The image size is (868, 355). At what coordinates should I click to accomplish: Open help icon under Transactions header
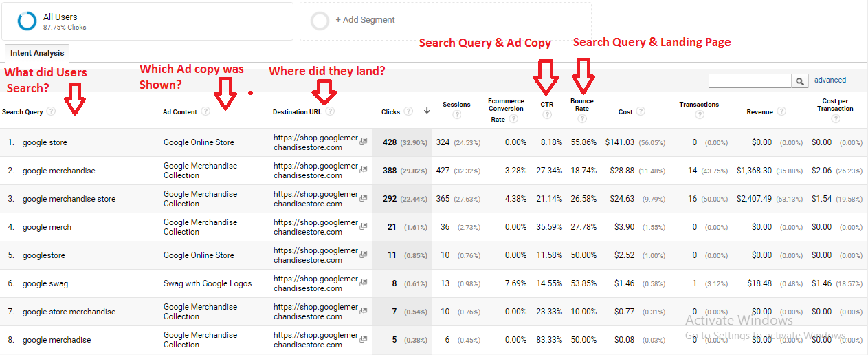[x=699, y=115]
